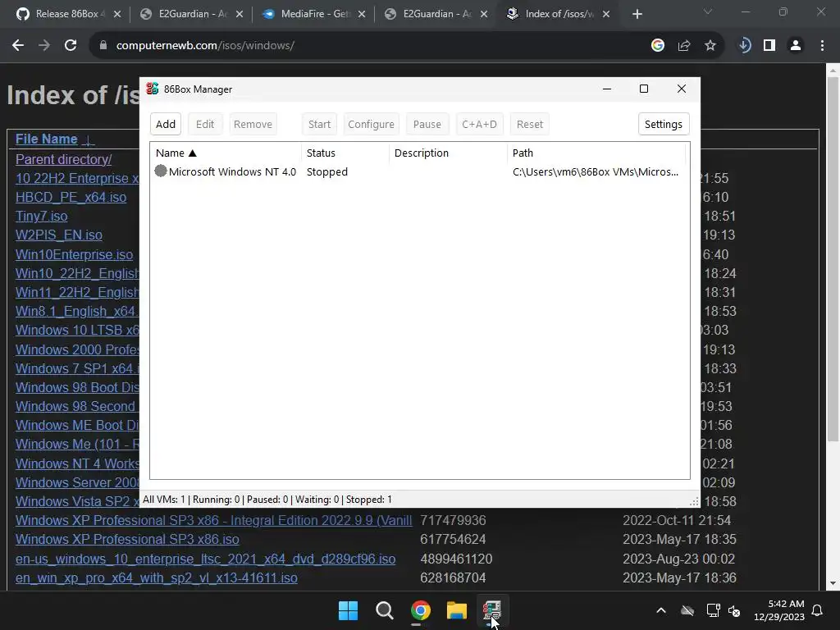The image size is (840, 630).
Task: Click the Stopped status cell
Action: [x=326, y=172]
